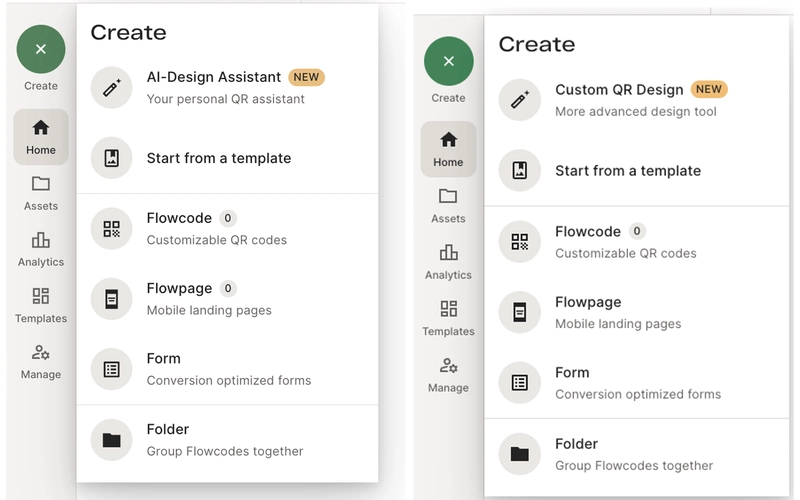Image resolution: width=800 pixels, height=500 pixels.
Task: Click template icon in left Create menu
Action: (112, 158)
